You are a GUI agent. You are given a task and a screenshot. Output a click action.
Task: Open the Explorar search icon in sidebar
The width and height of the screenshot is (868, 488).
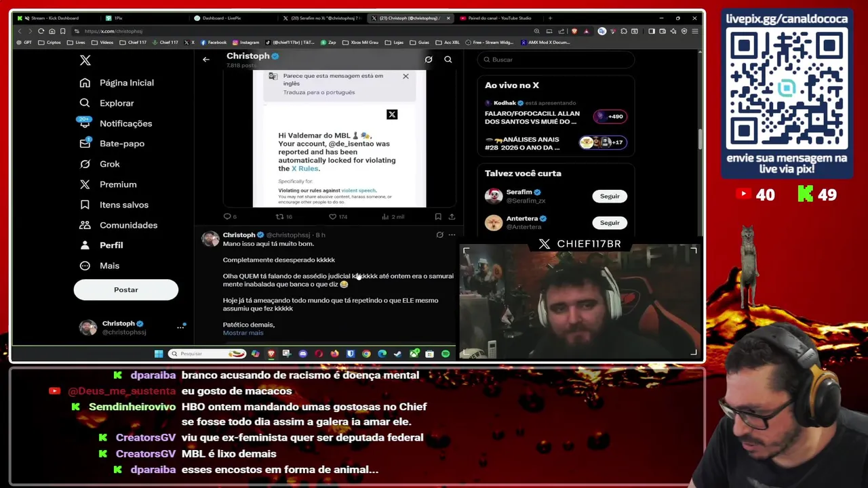tap(85, 103)
